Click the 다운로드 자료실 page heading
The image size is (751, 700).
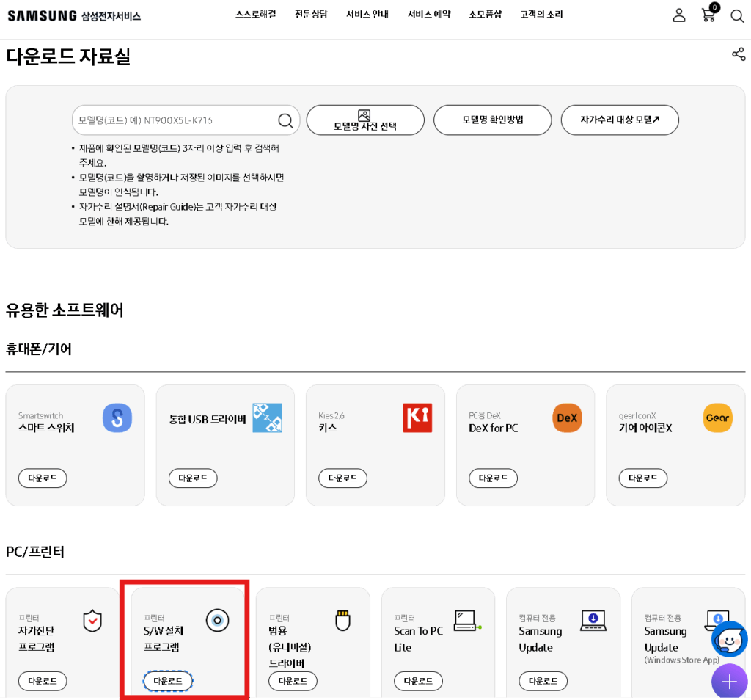click(68, 56)
